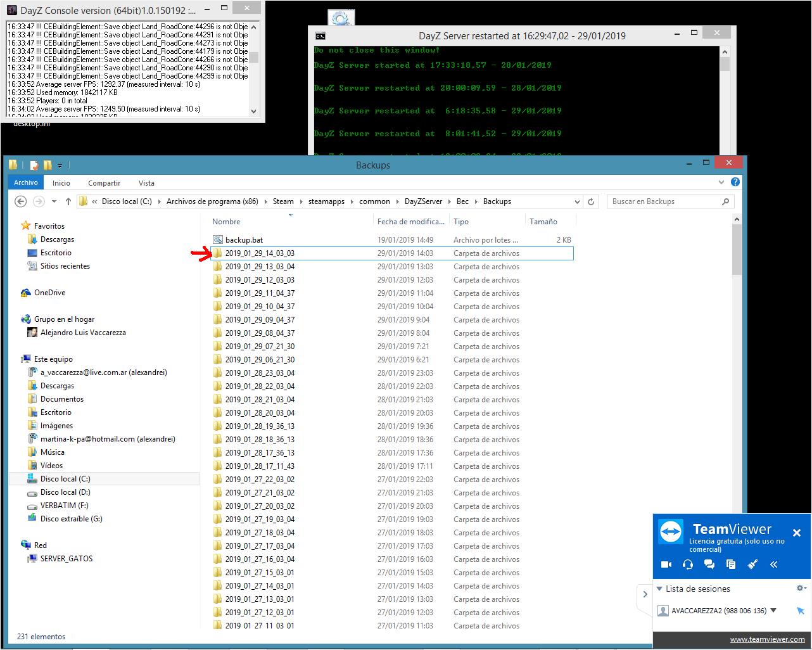Open recent locations dropdown arrow
The height and width of the screenshot is (650, 812).
pos(54,201)
